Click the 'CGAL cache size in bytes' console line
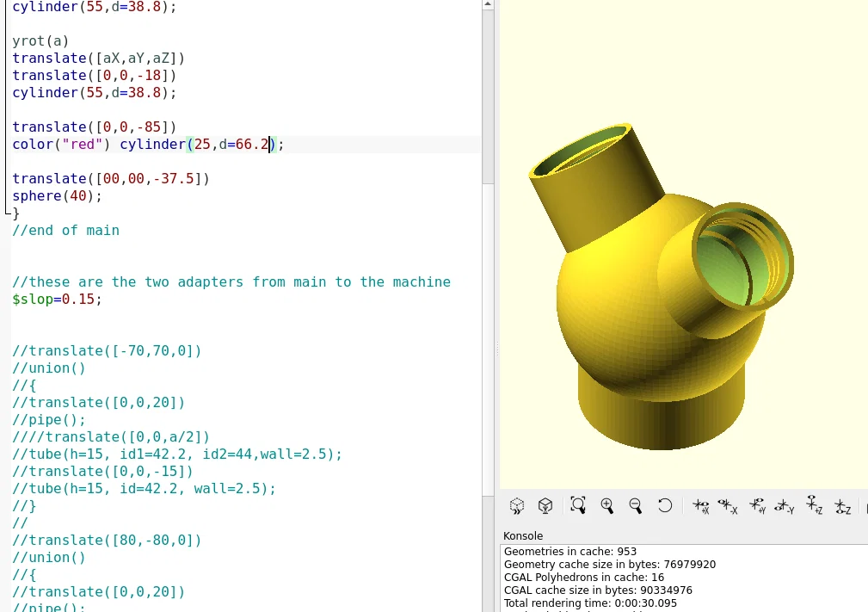 click(598, 590)
